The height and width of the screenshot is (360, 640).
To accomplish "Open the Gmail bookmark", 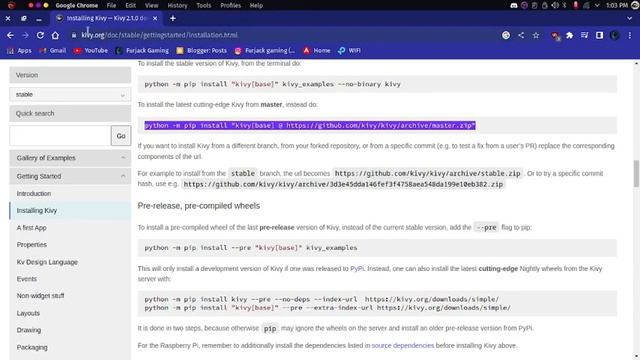I will click(53, 51).
